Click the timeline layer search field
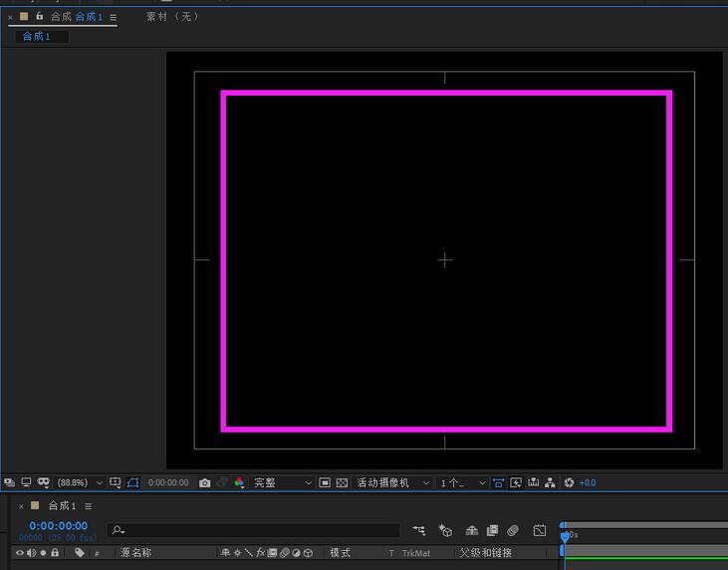The width and height of the screenshot is (728, 570). click(254, 531)
